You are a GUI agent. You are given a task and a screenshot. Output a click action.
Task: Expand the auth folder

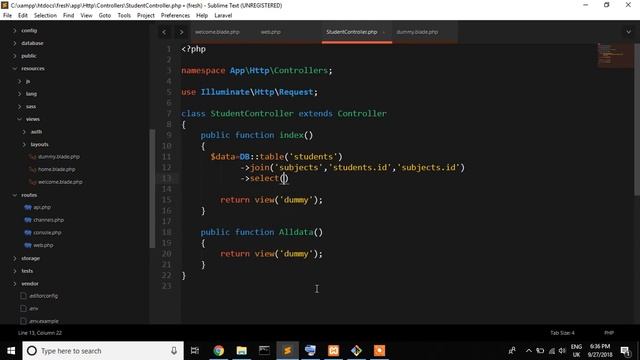click(x=24, y=132)
